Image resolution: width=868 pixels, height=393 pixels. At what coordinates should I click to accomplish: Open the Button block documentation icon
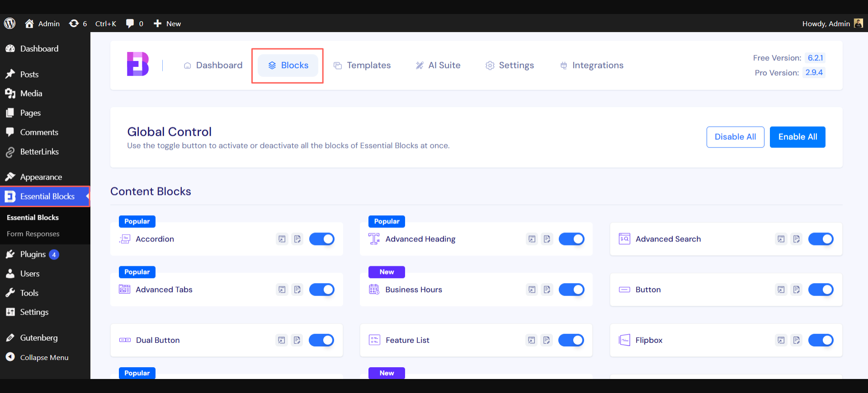tap(797, 289)
